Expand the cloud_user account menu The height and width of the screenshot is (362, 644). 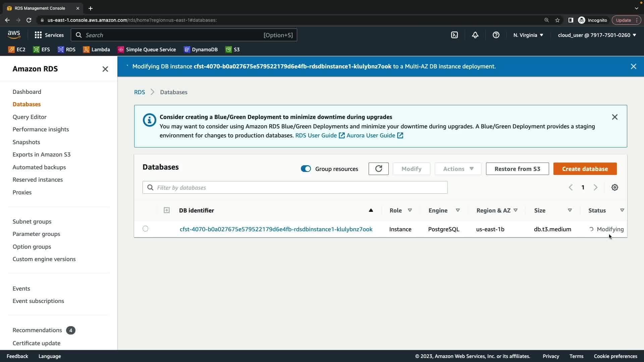pyautogui.click(x=597, y=35)
